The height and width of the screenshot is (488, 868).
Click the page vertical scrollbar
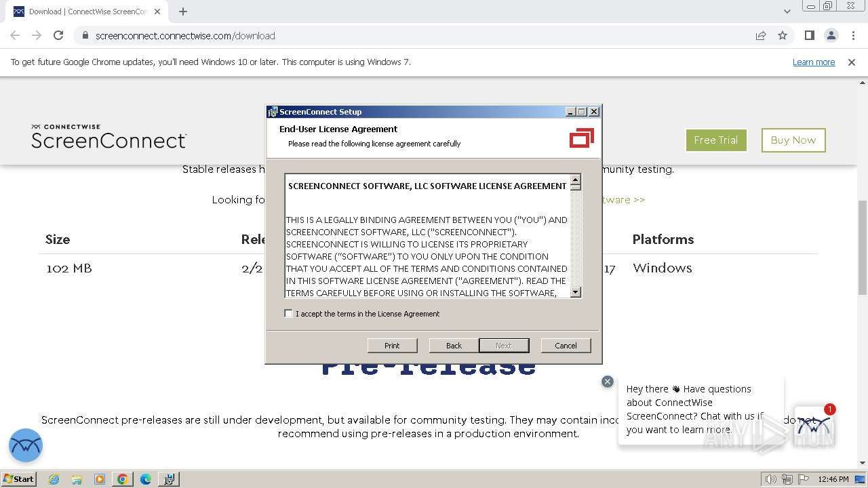pos(863,247)
